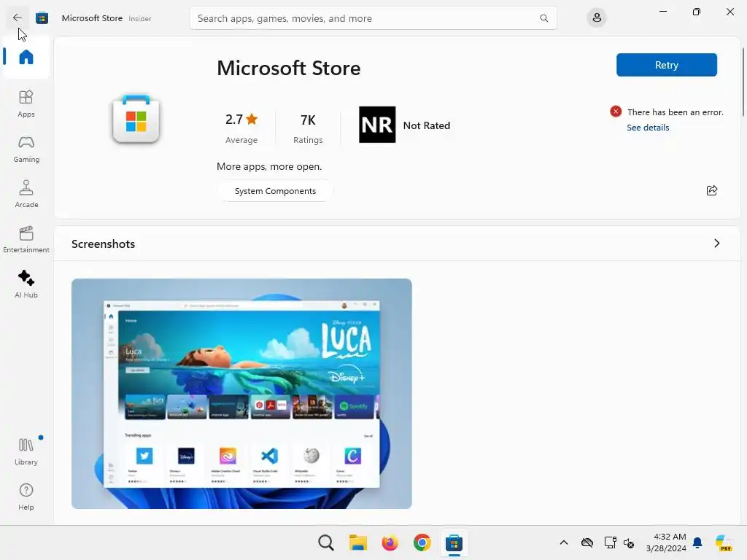Open the Apps section in sidebar

tap(26, 104)
